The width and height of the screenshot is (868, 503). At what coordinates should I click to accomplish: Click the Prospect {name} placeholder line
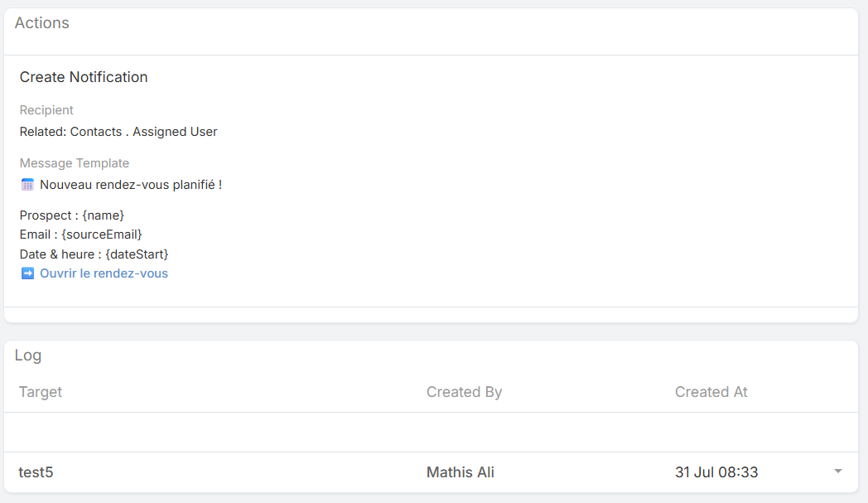[x=72, y=215]
